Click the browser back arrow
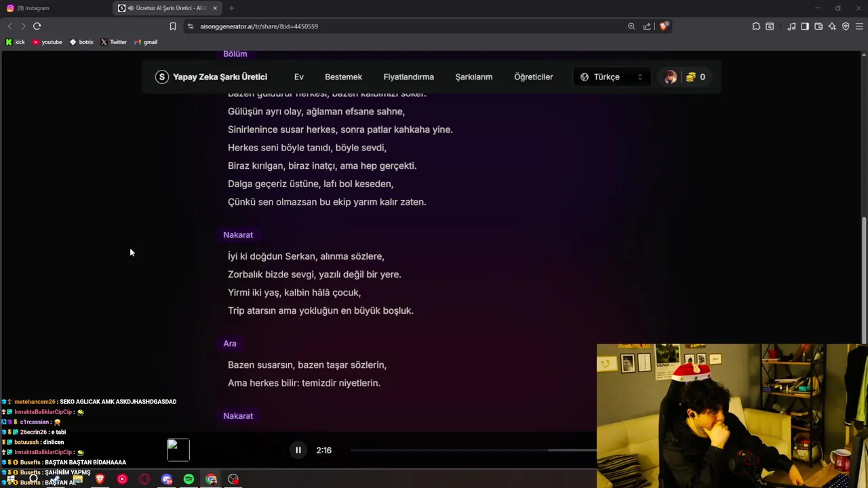 [x=9, y=26]
